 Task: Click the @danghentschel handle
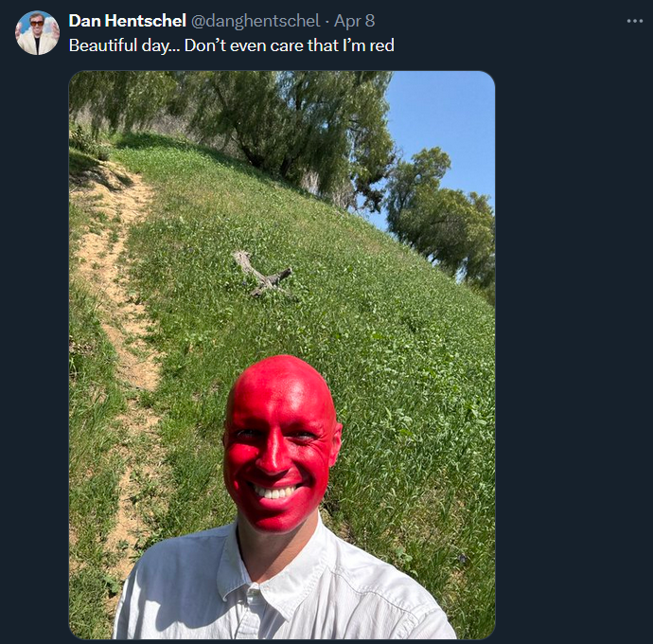click(256, 21)
